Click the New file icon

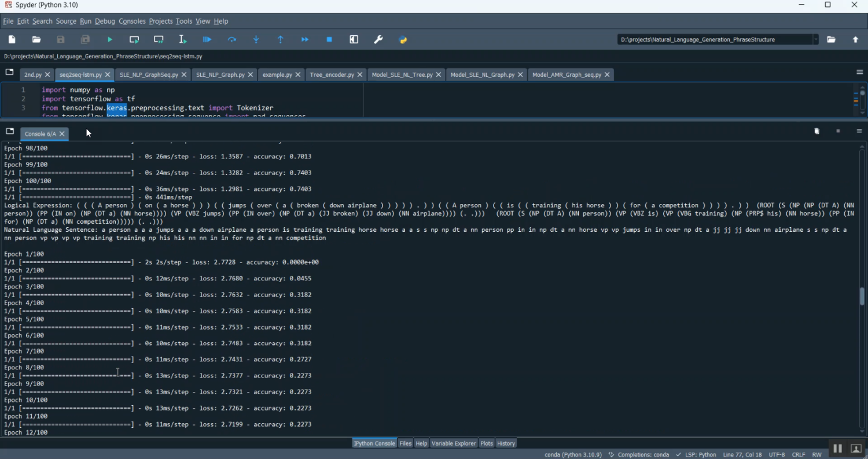coord(12,39)
